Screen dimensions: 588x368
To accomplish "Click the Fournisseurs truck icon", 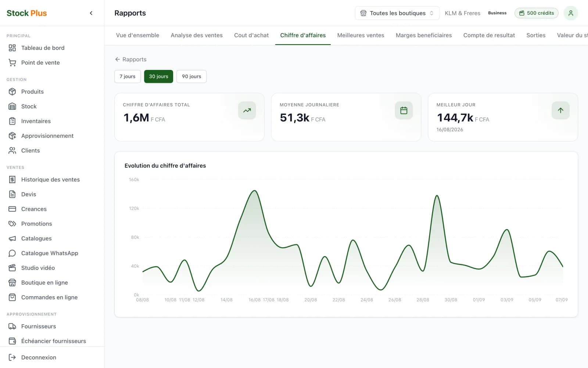I will pyautogui.click(x=12, y=326).
